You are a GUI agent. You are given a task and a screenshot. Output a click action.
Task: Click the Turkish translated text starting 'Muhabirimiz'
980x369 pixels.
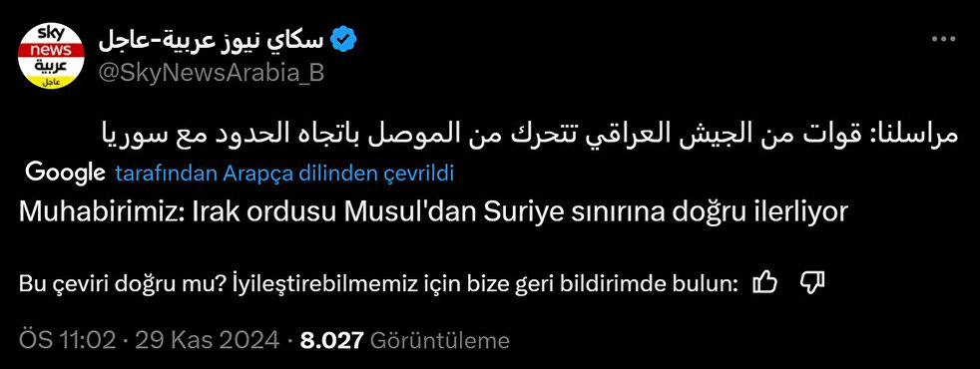coord(433,212)
